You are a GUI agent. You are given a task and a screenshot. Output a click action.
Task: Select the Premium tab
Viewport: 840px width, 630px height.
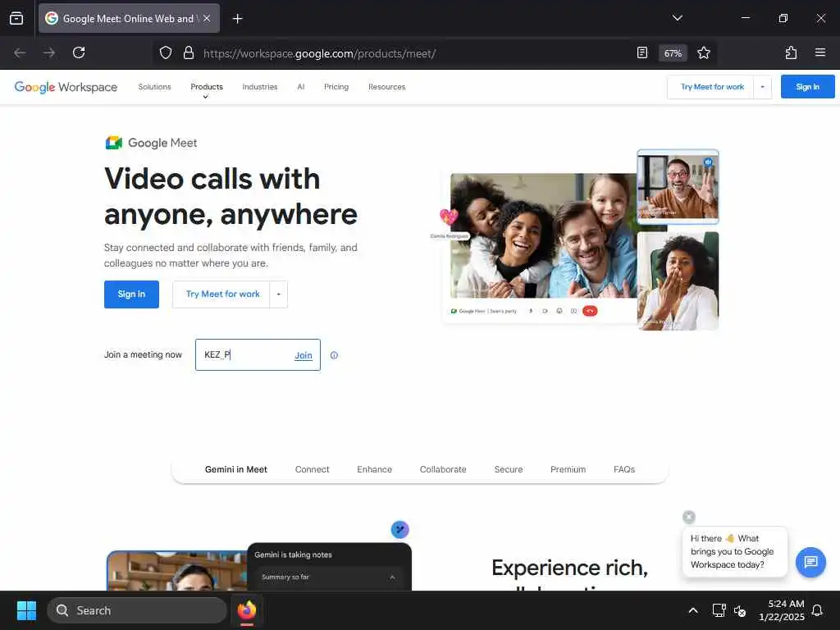click(568, 469)
